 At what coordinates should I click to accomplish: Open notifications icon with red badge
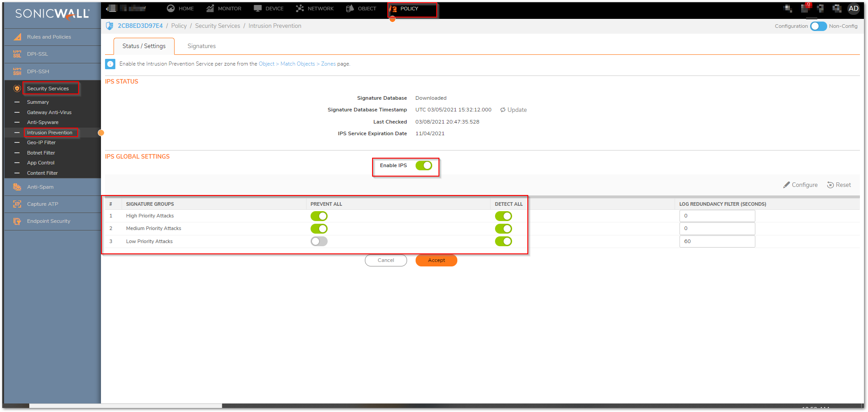click(806, 8)
